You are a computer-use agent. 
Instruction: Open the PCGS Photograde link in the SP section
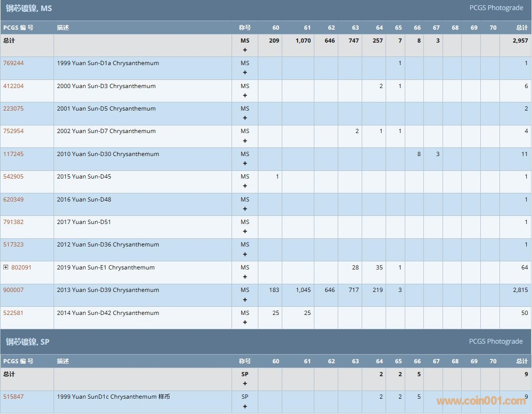[496, 342]
